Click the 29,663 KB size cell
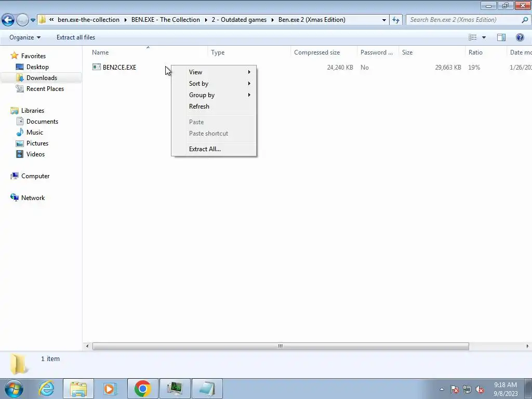The height and width of the screenshot is (399, 532). tap(448, 67)
